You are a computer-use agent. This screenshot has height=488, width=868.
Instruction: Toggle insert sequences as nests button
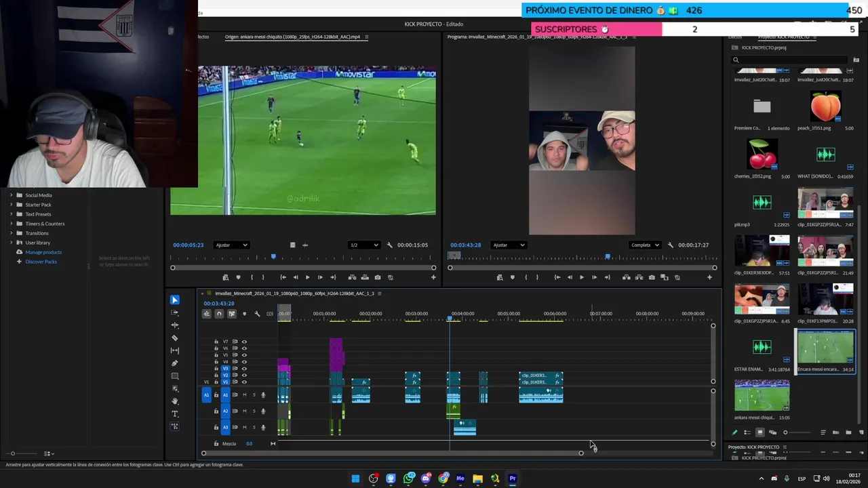(206, 314)
